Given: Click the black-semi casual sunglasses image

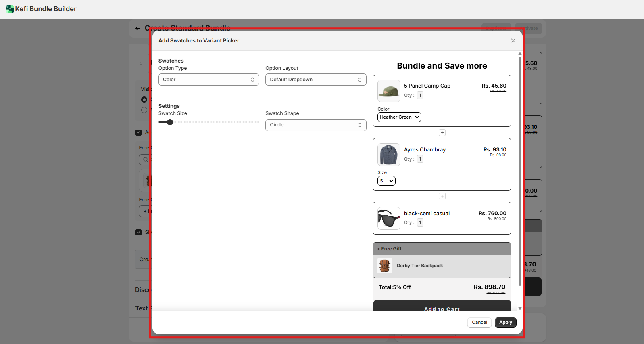Looking at the screenshot, I should 389,218.
